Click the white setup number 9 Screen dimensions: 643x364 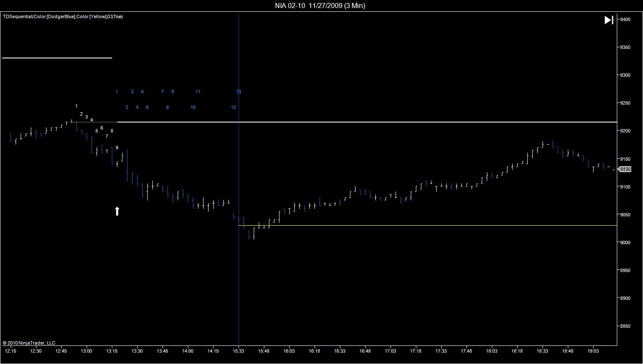tap(117, 148)
